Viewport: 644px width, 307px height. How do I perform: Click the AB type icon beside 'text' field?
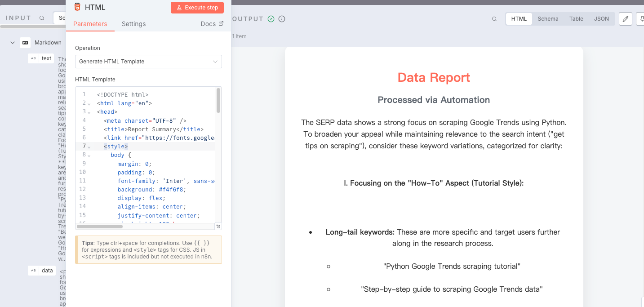click(x=33, y=58)
